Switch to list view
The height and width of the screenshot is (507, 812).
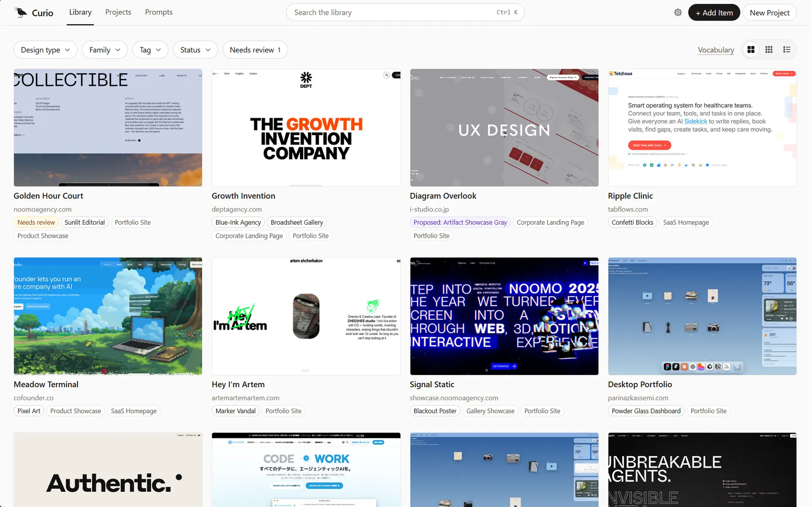click(787, 50)
